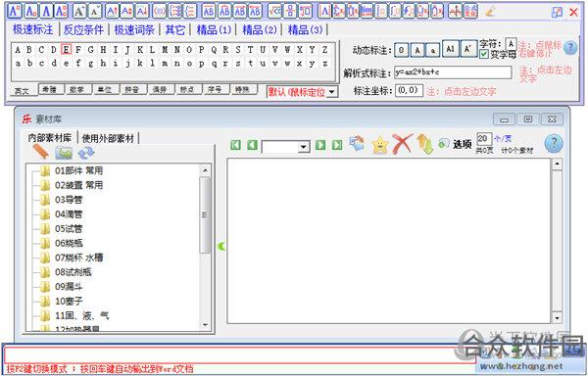Click the items-per-page field showing 20
This screenshot has height=376, width=588.
[484, 139]
